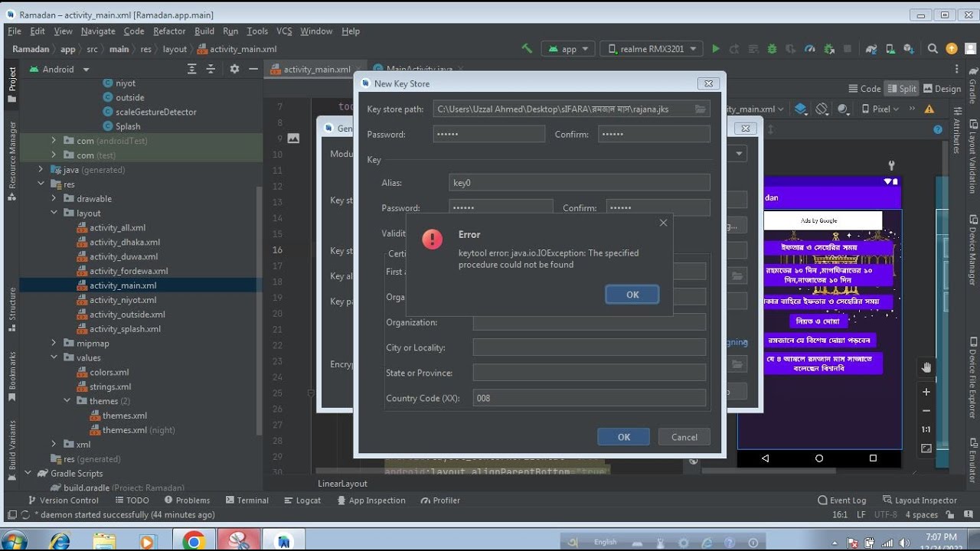Click the Country Code field showing 008
This screenshot has width=980, height=551.
click(589, 398)
